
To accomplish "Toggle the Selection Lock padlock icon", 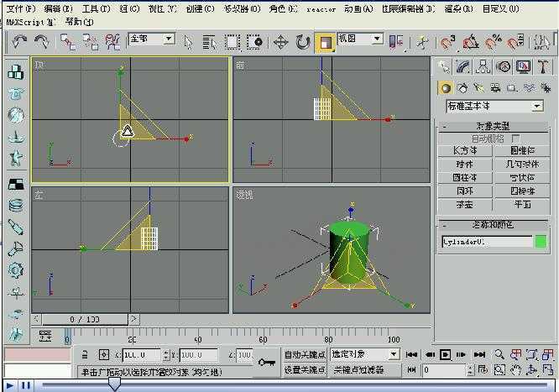I will pyautogui.click(x=85, y=354).
